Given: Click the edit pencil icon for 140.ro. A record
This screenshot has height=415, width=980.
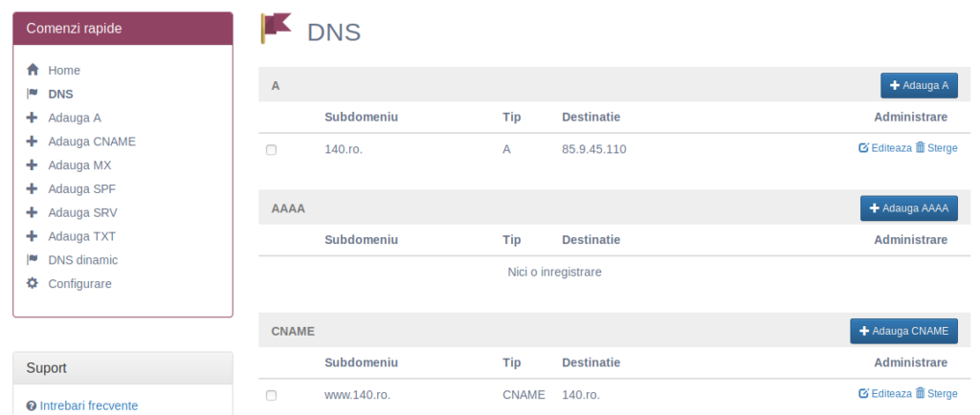Looking at the screenshot, I should [x=864, y=148].
